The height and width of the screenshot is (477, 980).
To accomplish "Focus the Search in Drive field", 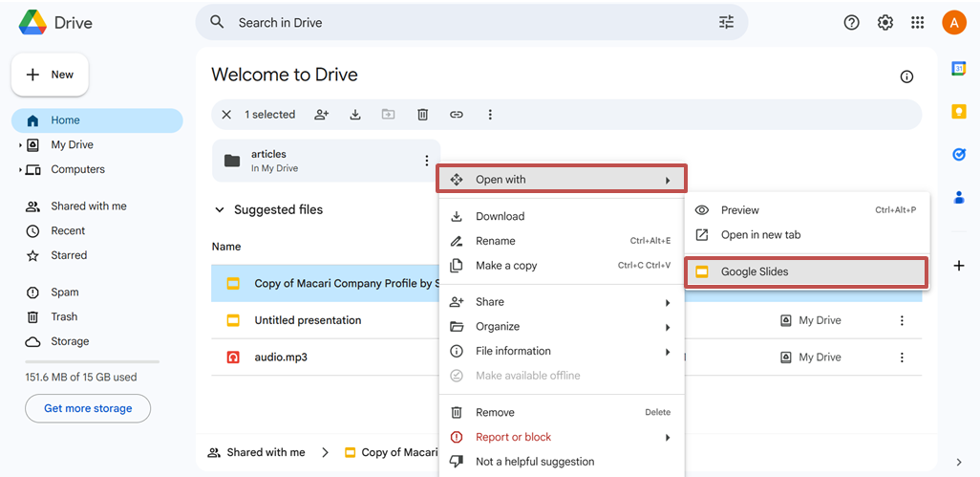I will (471, 23).
